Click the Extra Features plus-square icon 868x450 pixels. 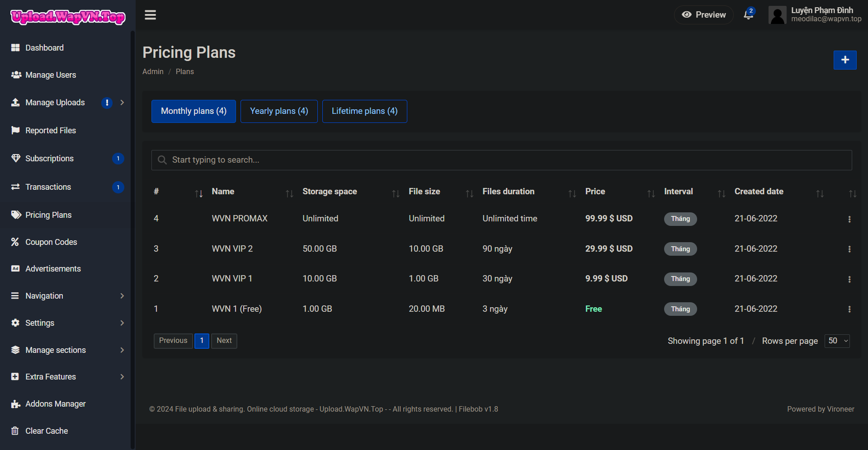[15, 377]
